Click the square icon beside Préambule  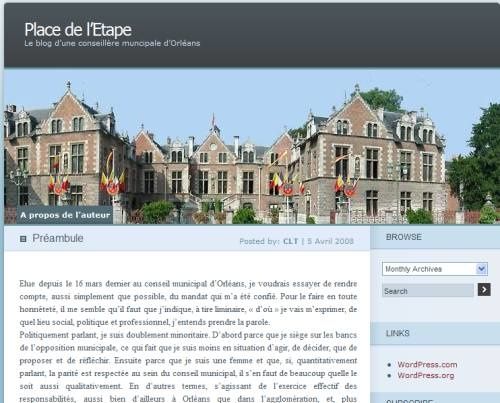point(23,239)
